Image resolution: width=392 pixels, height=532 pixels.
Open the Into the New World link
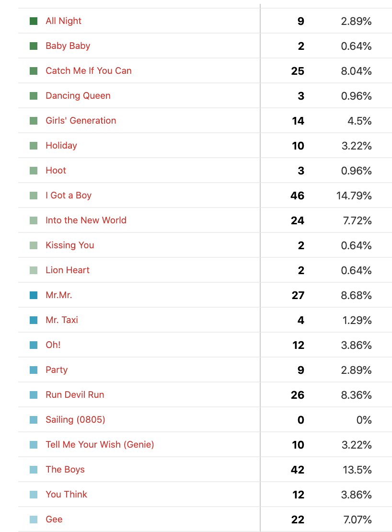coord(86,220)
